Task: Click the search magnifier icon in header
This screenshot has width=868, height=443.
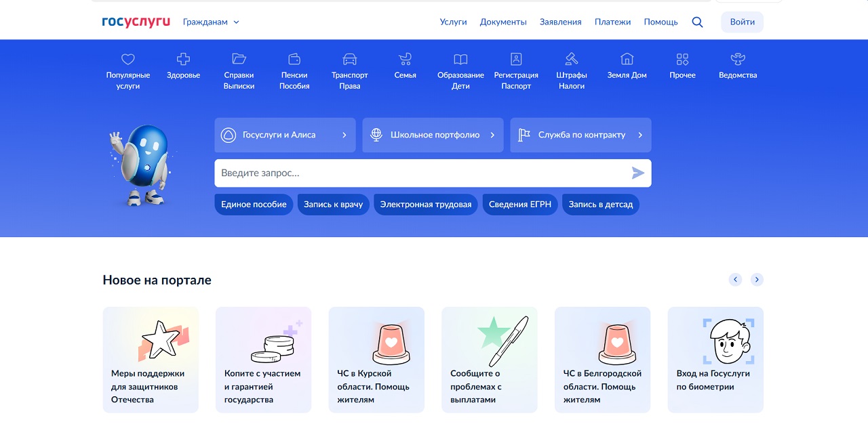Action: tap(697, 22)
